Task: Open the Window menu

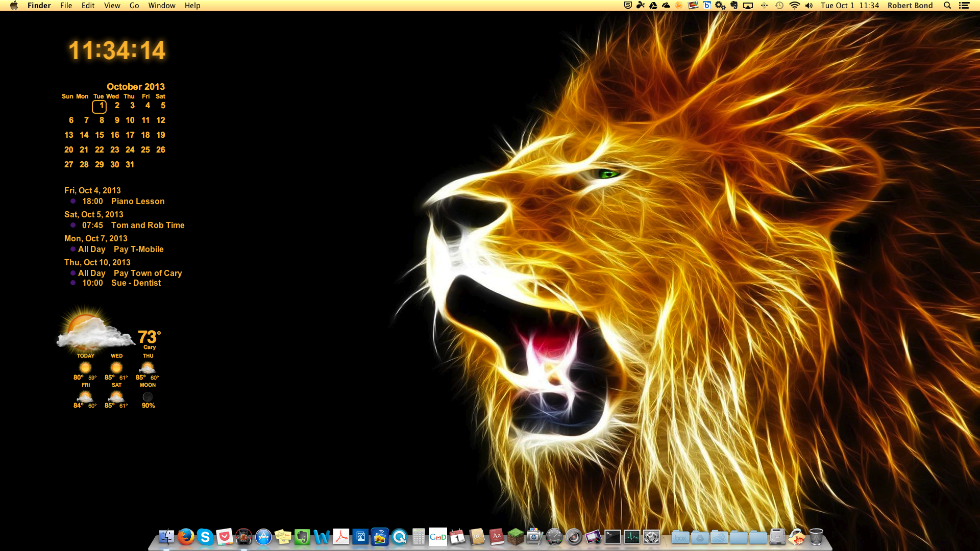Action: (x=162, y=6)
